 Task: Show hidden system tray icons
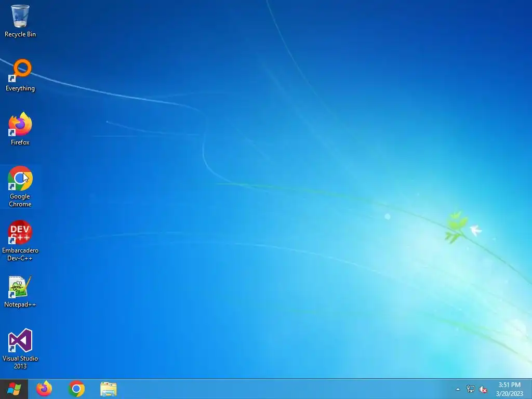tap(458, 389)
